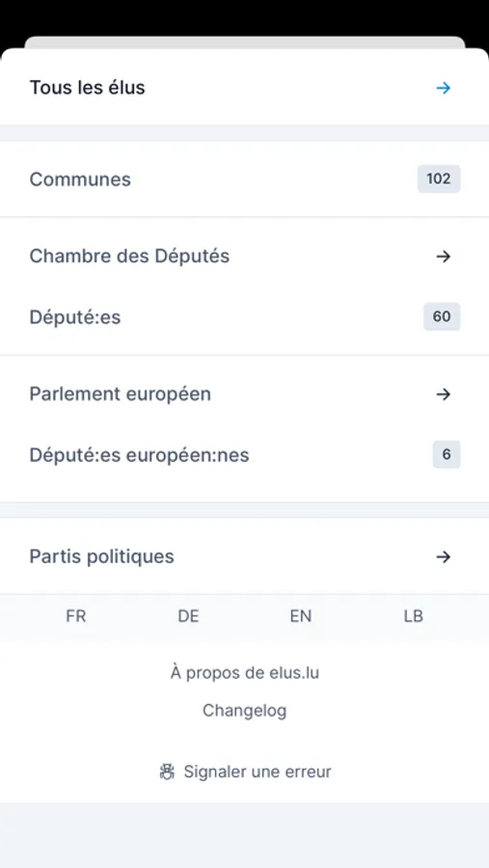This screenshot has height=868, width=489.
Task: Tap the 102 count badge for Communes
Action: 439,178
